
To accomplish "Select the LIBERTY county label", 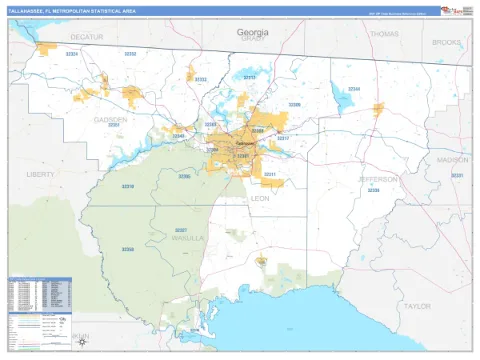I will pos(40,174).
